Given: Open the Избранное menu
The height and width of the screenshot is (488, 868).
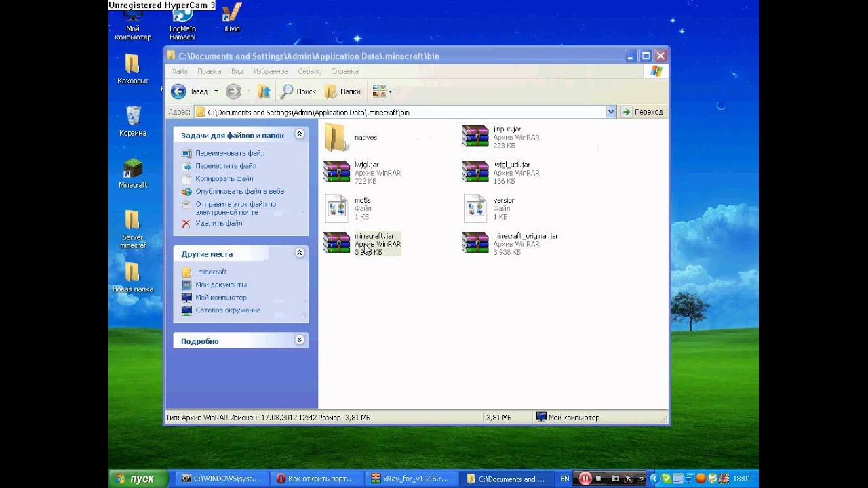Looking at the screenshot, I should click(x=271, y=71).
